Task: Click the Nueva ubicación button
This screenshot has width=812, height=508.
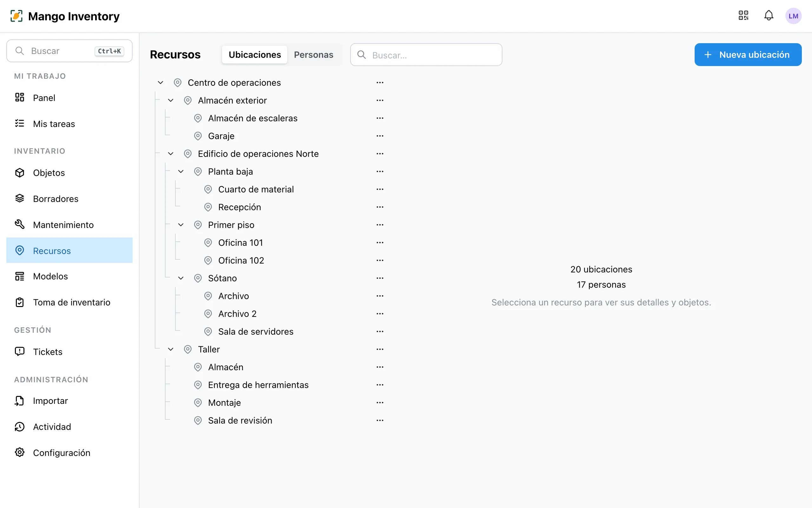Action: point(748,55)
